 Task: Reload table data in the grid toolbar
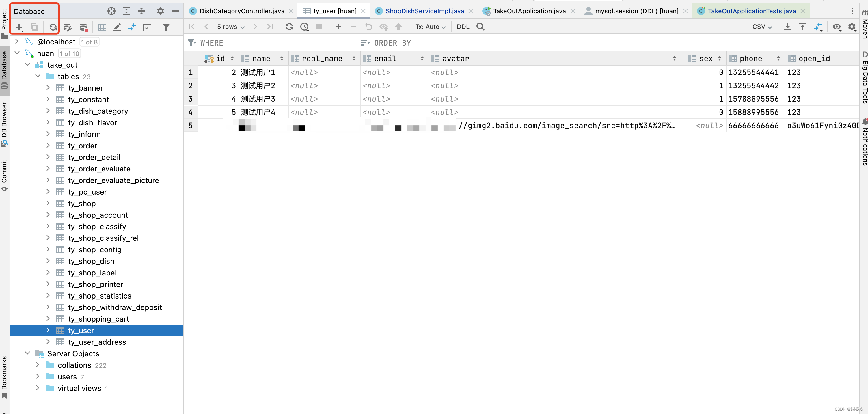click(x=289, y=27)
